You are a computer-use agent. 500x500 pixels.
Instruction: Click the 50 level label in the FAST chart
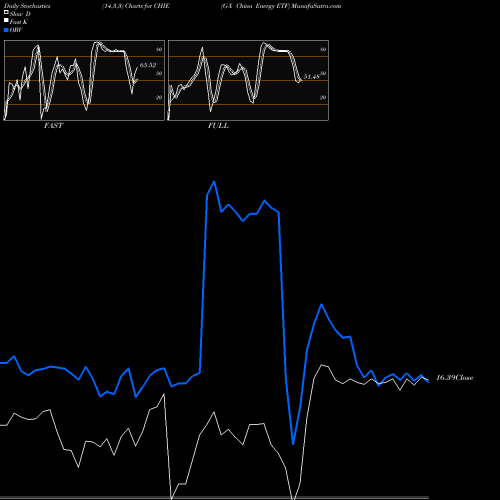coord(159,73)
